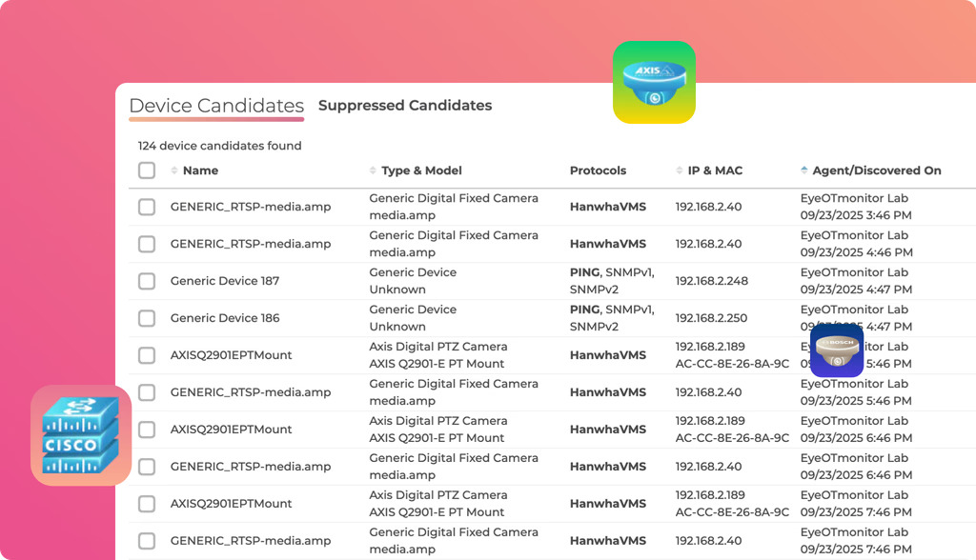Open Generic Device 186 entry
Screen dimensions: 976x560
click(x=225, y=318)
